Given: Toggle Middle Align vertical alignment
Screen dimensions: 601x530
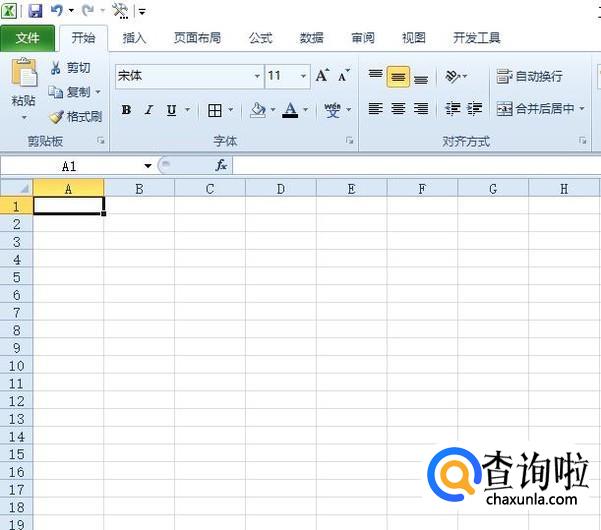Looking at the screenshot, I should (x=398, y=77).
